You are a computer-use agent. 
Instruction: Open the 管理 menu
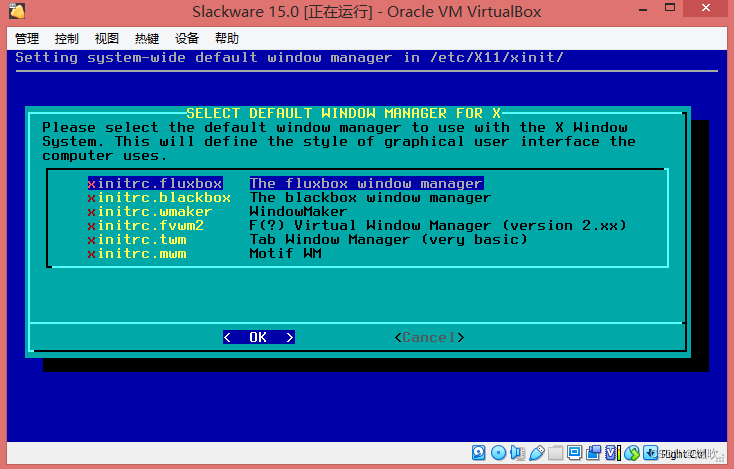click(27, 38)
